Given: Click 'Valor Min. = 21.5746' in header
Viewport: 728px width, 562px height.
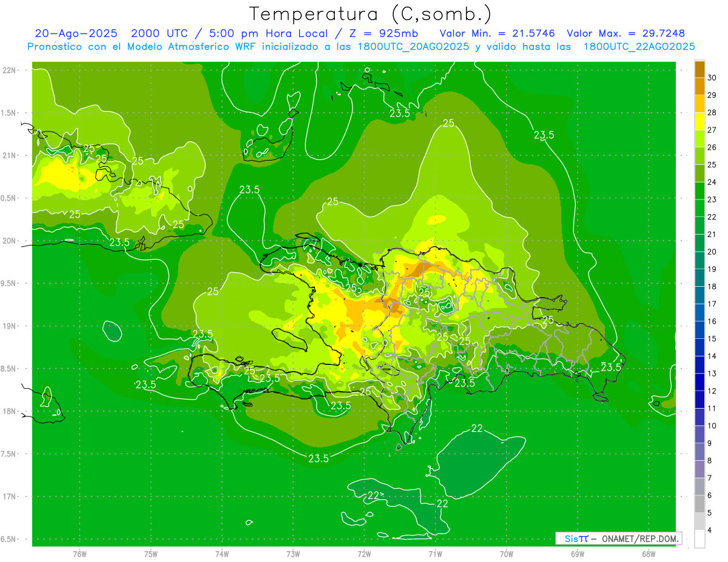Looking at the screenshot, I should pyautogui.click(x=499, y=33).
